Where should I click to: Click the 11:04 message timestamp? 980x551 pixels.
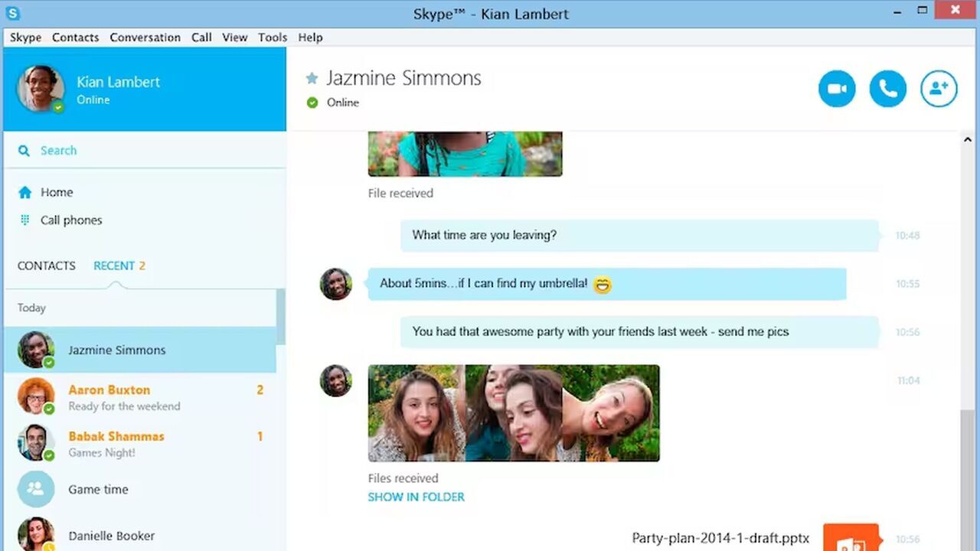[x=908, y=380]
